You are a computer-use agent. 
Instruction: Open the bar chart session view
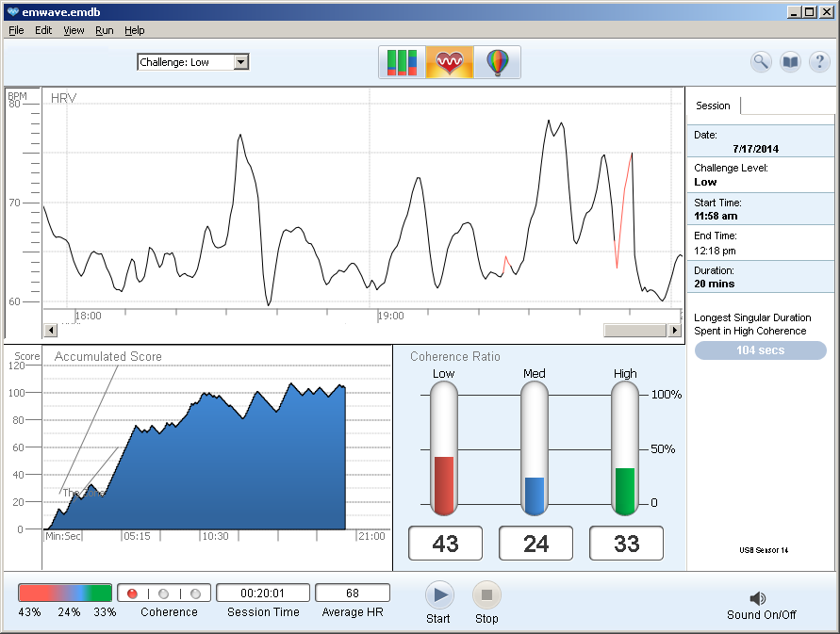click(402, 62)
